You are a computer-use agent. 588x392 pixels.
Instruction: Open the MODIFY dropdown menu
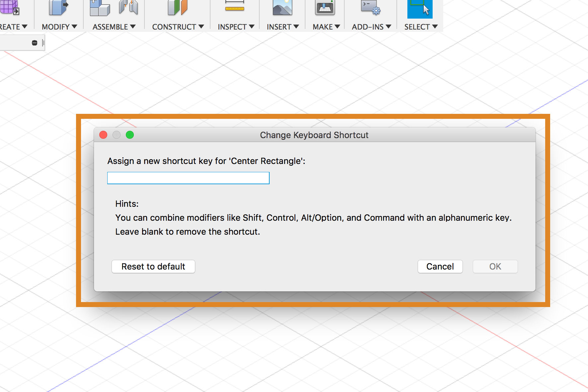[59, 27]
